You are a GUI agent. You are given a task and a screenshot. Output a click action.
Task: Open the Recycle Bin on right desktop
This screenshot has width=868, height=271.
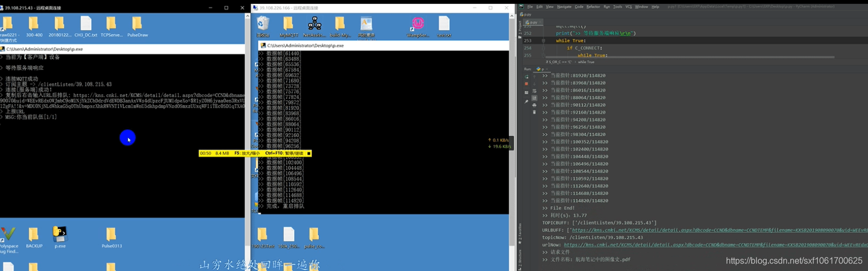pos(263,26)
